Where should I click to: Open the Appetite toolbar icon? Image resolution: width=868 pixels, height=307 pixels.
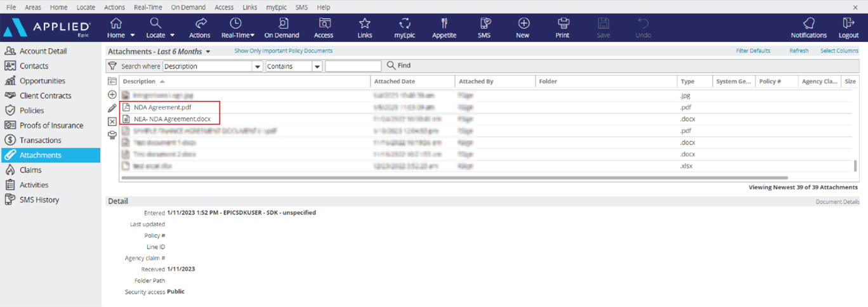pos(444,27)
